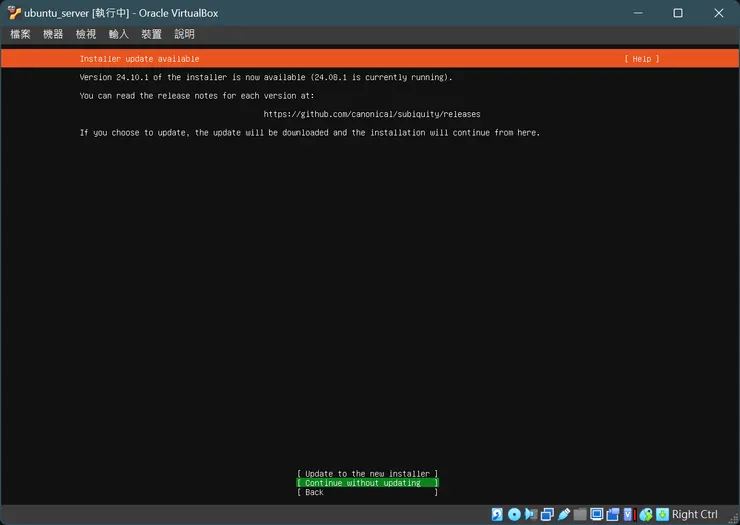Image resolution: width=740 pixels, height=525 pixels.
Task: Click the shared folders icon in status bar
Action: [x=580, y=514]
